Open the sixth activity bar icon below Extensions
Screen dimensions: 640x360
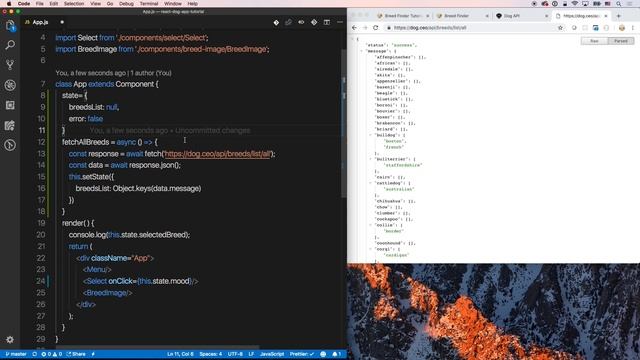[10, 125]
